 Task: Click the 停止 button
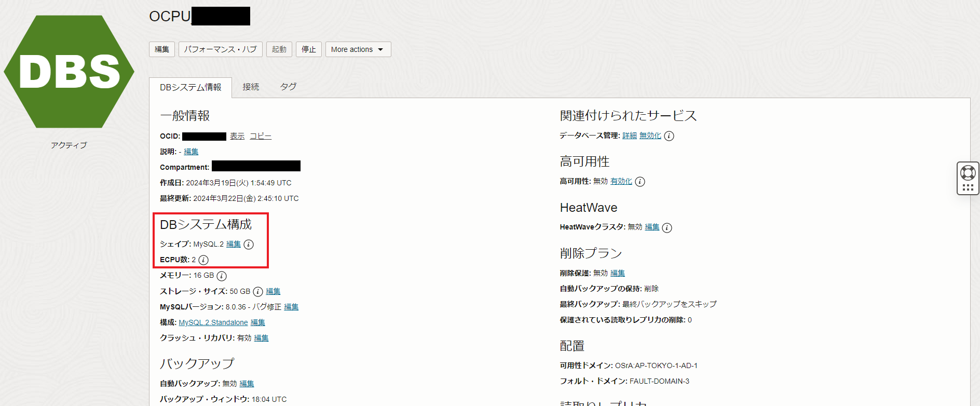(x=309, y=49)
